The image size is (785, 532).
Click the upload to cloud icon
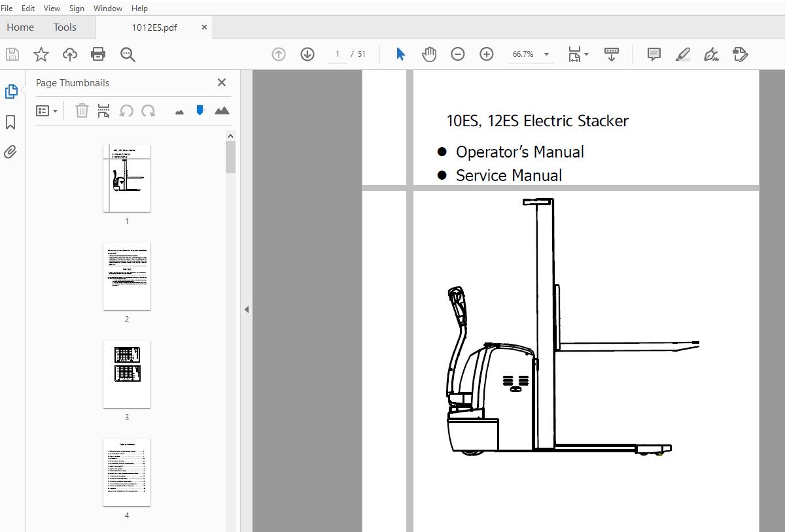click(x=70, y=54)
